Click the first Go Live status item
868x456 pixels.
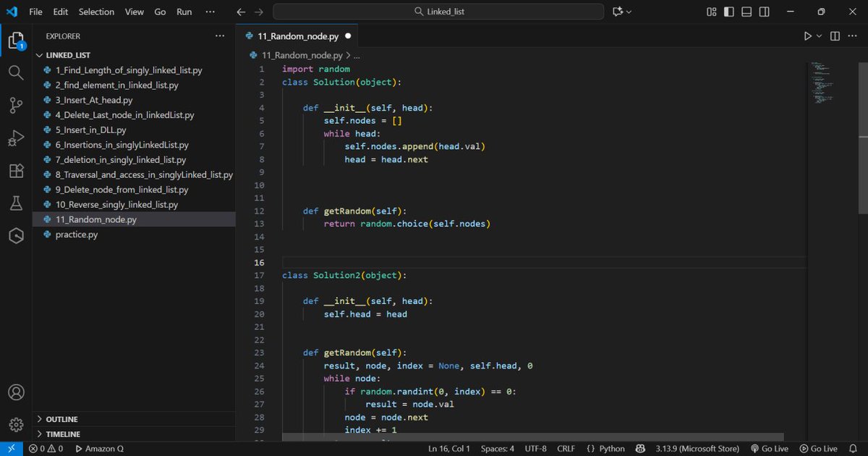coord(769,449)
